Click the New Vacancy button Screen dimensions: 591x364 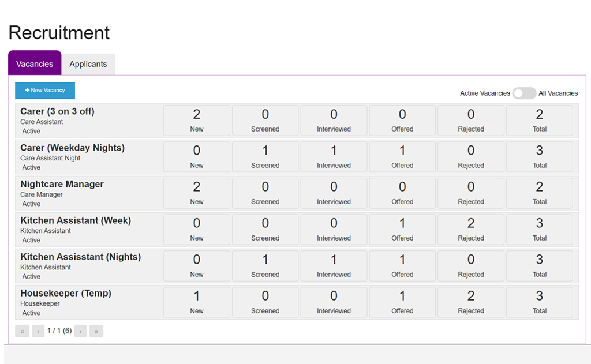(x=45, y=91)
